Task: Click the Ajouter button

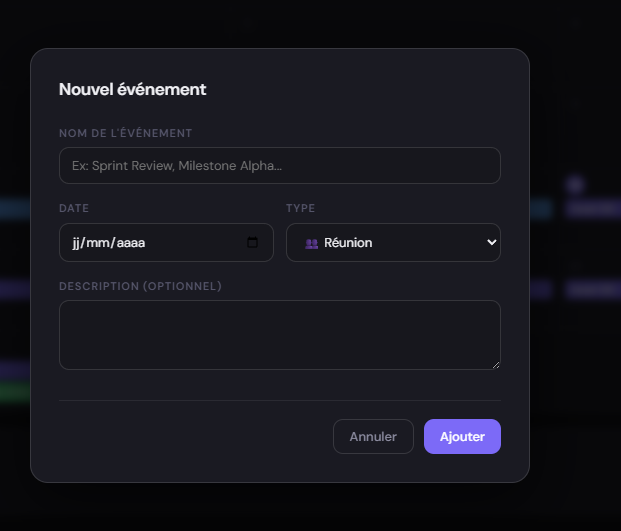Action: click(462, 436)
